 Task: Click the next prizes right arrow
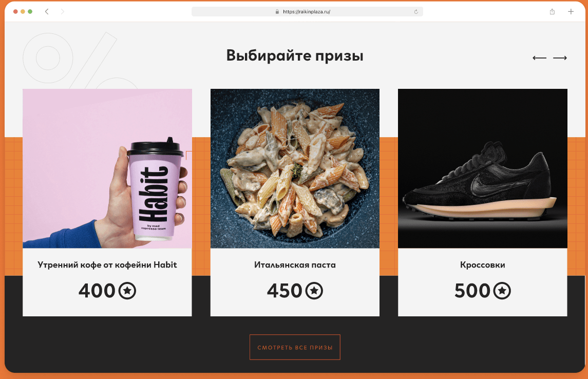pyautogui.click(x=560, y=58)
